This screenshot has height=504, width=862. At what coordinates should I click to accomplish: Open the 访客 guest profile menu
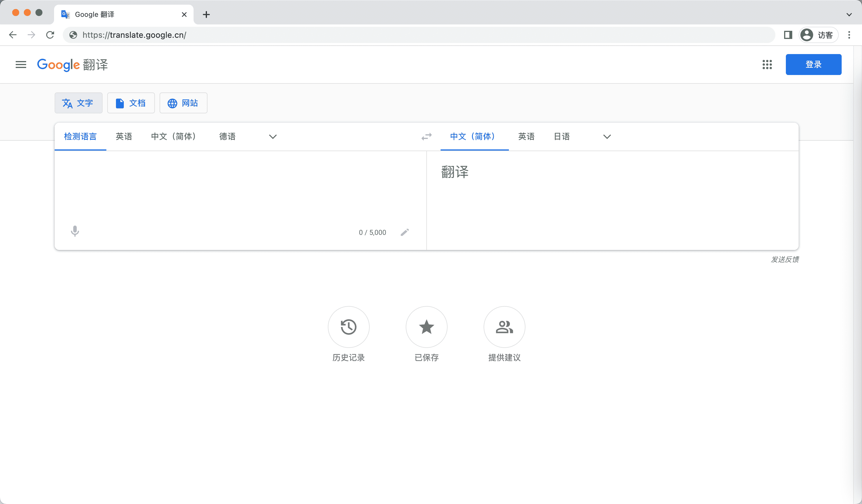tap(818, 35)
